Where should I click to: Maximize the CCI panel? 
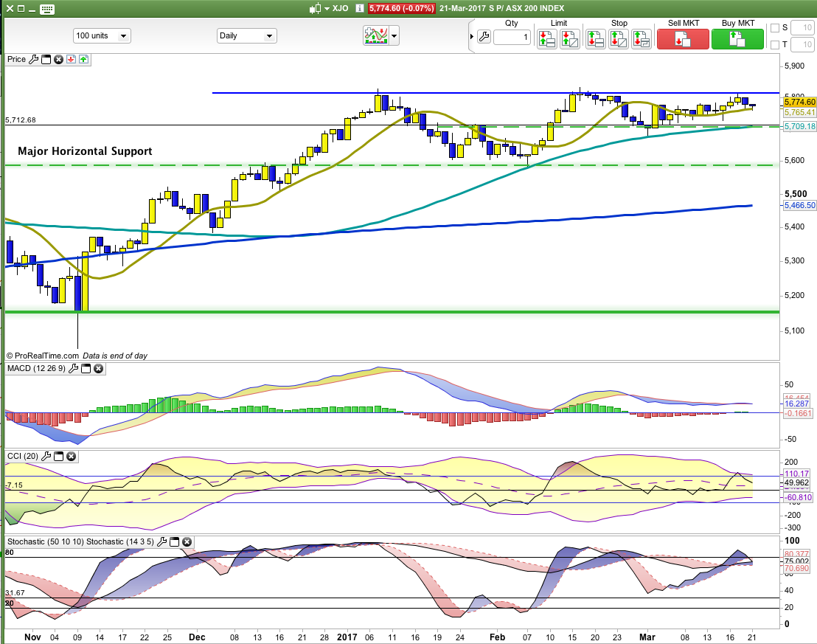point(58,457)
